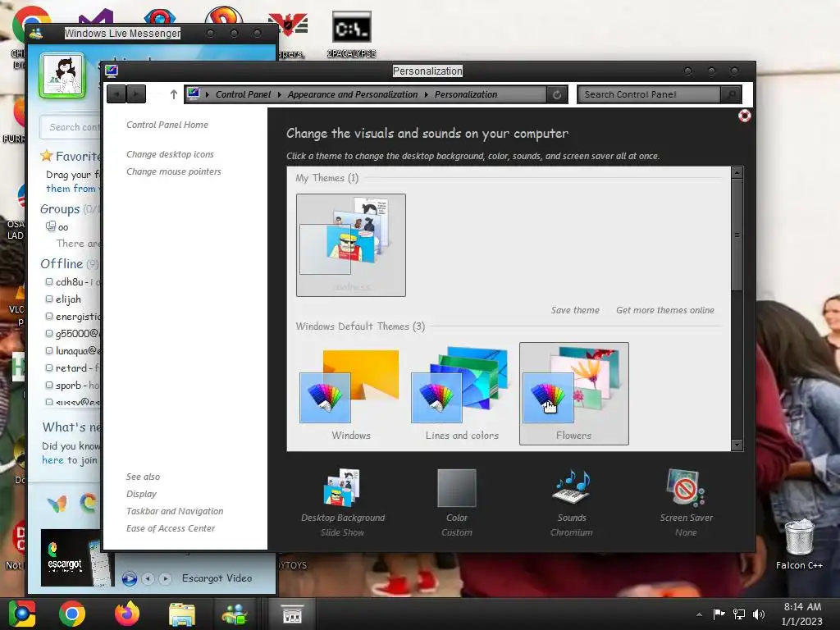840x630 pixels.
Task: Select the Flowers theme
Action: click(x=573, y=395)
